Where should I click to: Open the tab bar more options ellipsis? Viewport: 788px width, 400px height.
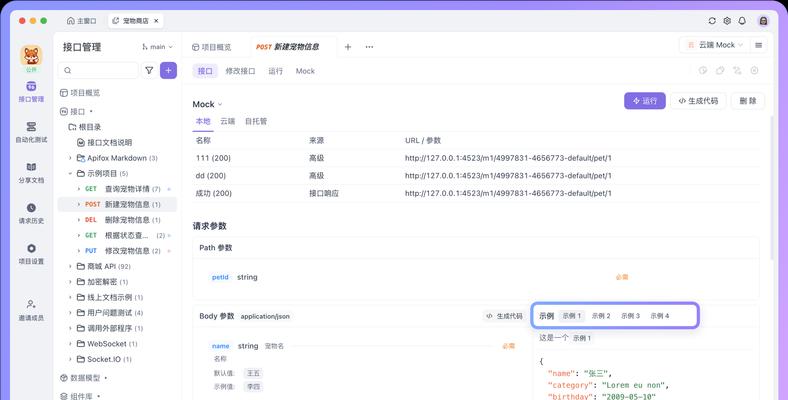click(369, 47)
